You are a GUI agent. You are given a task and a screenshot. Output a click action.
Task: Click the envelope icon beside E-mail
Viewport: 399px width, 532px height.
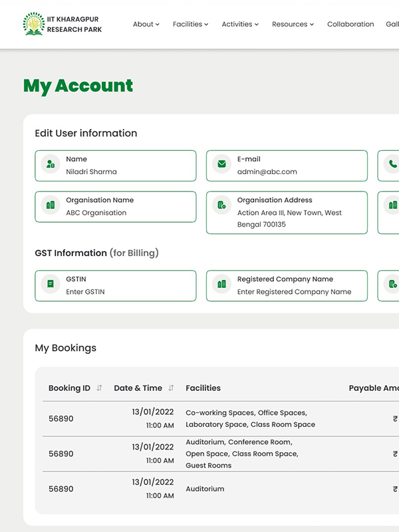point(221,164)
